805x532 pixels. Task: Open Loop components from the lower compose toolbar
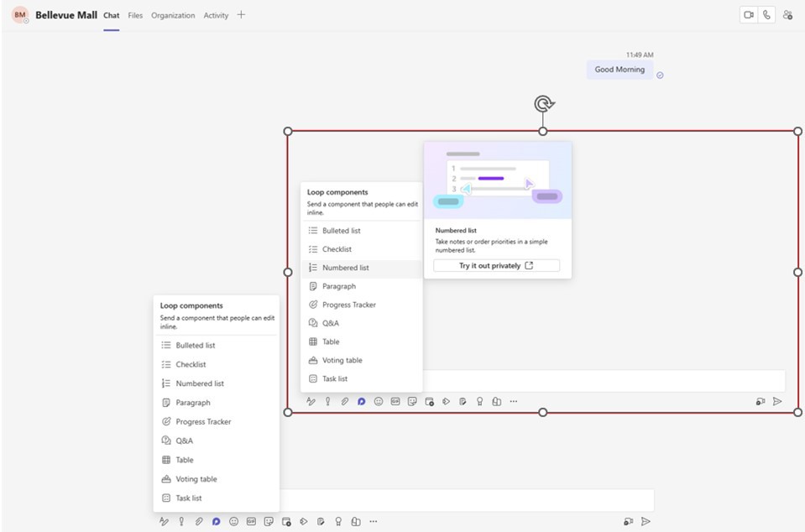pyautogui.click(x=216, y=521)
